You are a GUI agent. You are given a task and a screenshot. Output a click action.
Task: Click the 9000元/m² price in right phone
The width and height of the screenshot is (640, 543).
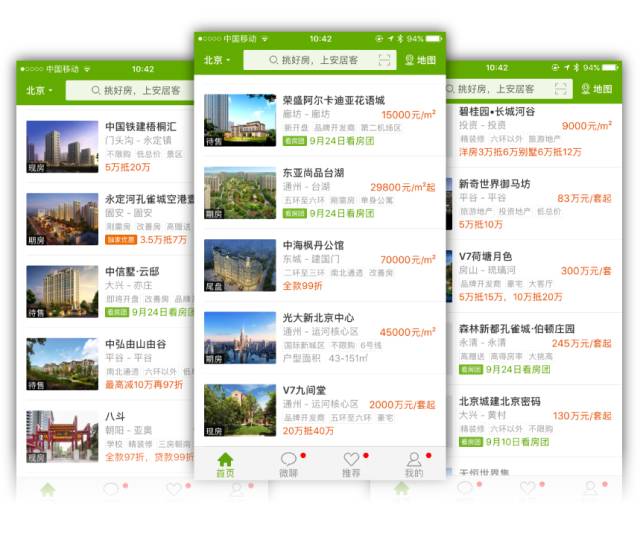587,126
